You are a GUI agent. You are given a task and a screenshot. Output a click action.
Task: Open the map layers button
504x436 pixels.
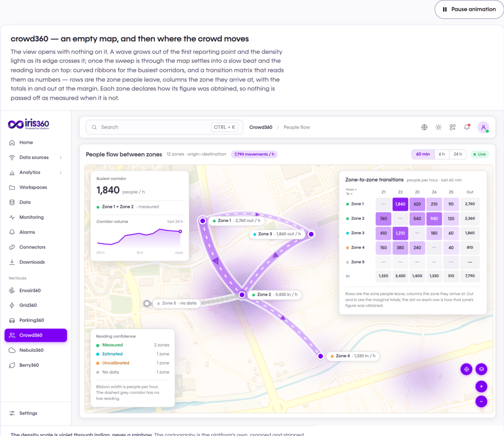click(x=481, y=369)
